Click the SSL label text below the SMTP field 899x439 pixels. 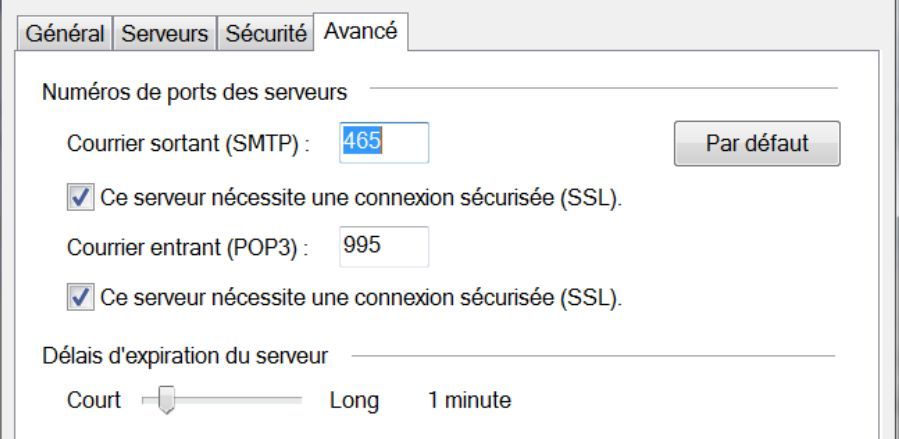tap(361, 197)
